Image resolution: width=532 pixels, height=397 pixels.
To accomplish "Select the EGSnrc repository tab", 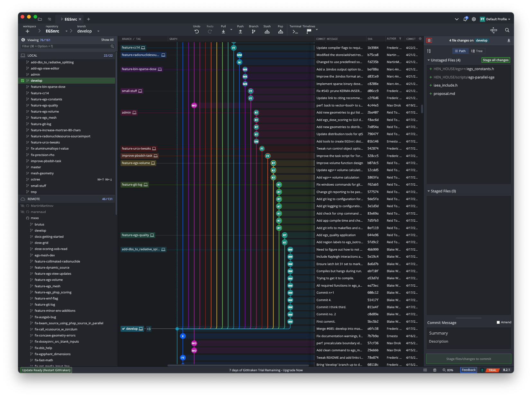I will click(71, 19).
